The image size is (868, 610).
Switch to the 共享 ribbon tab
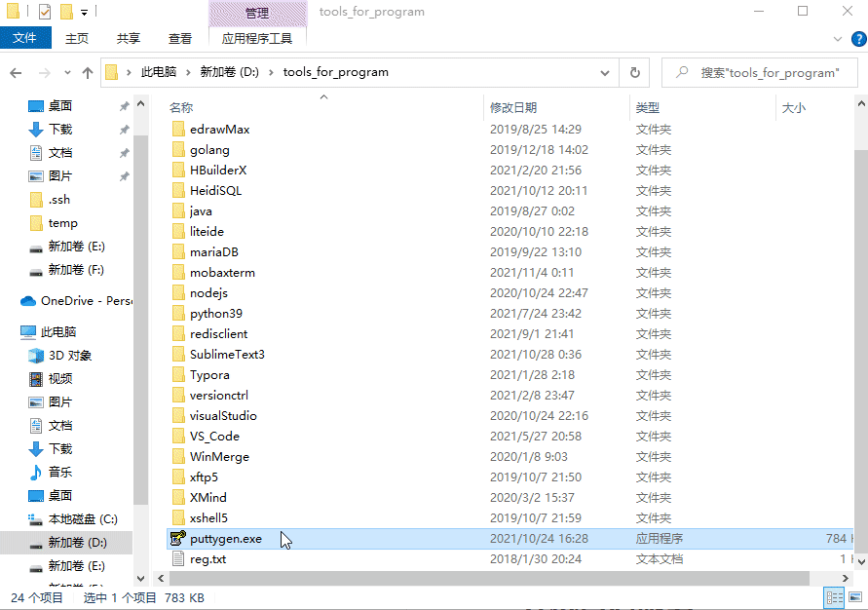pos(129,38)
